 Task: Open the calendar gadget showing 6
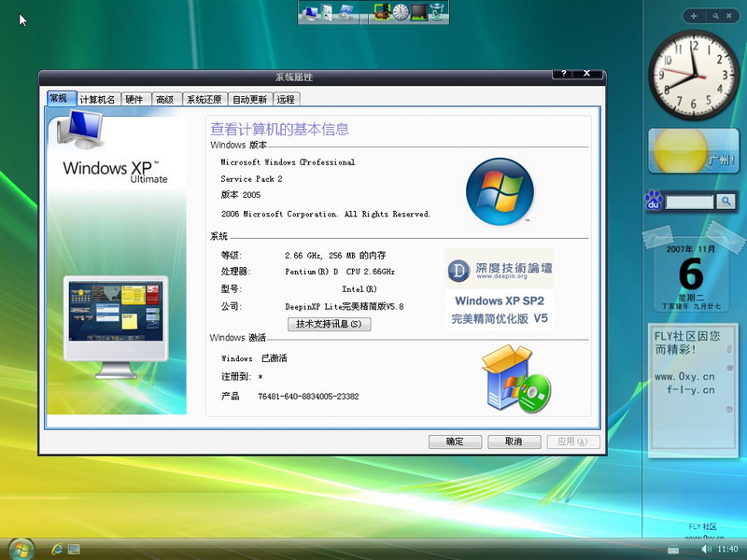pyautogui.click(x=691, y=273)
